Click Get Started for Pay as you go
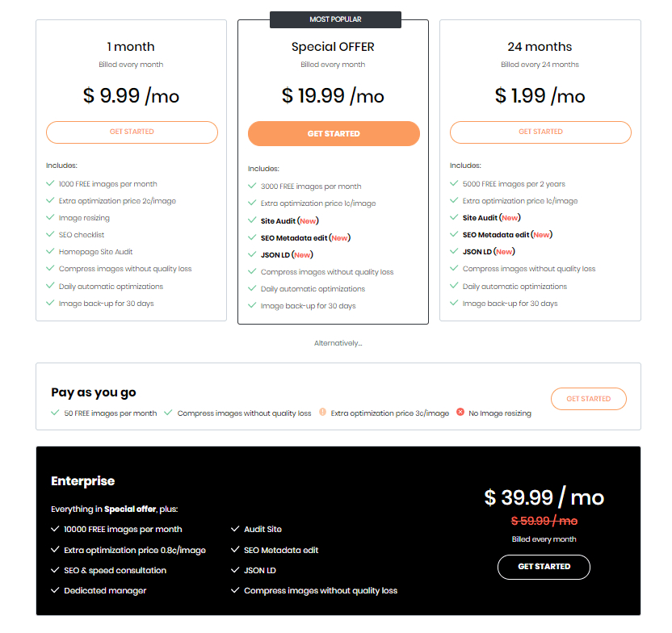The width and height of the screenshot is (672, 633). coord(588,399)
